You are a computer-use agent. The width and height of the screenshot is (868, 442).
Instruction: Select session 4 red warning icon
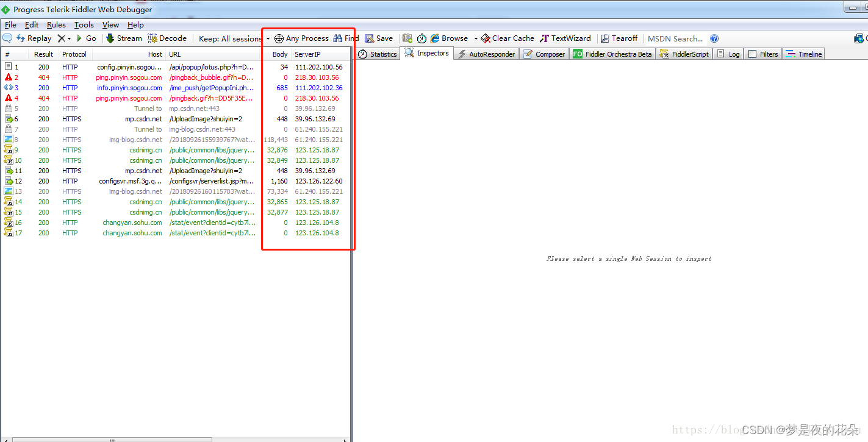tap(9, 98)
